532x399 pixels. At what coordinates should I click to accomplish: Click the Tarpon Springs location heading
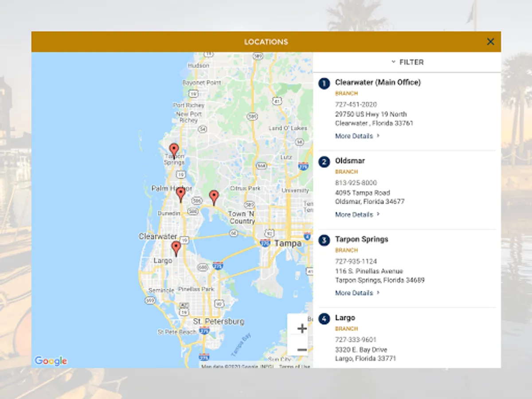pos(361,239)
